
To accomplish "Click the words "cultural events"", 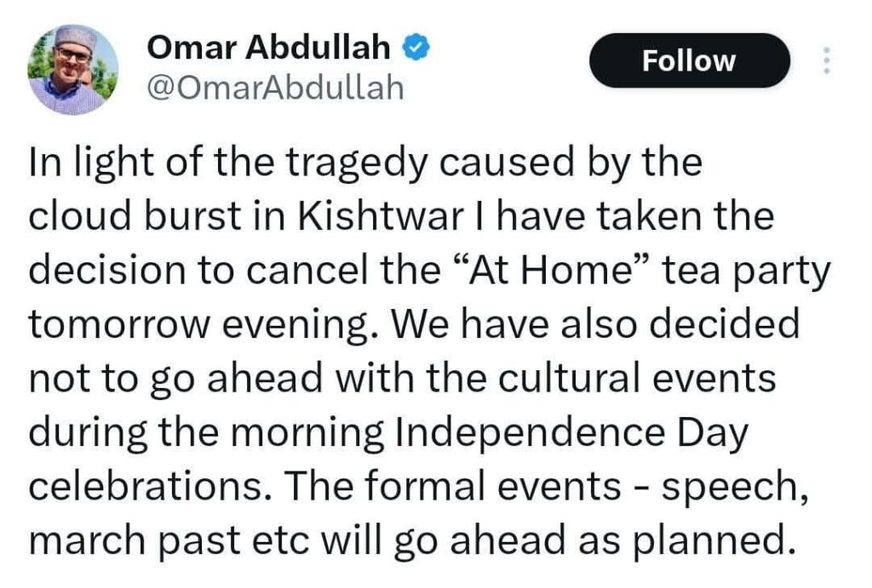I will tap(637, 378).
